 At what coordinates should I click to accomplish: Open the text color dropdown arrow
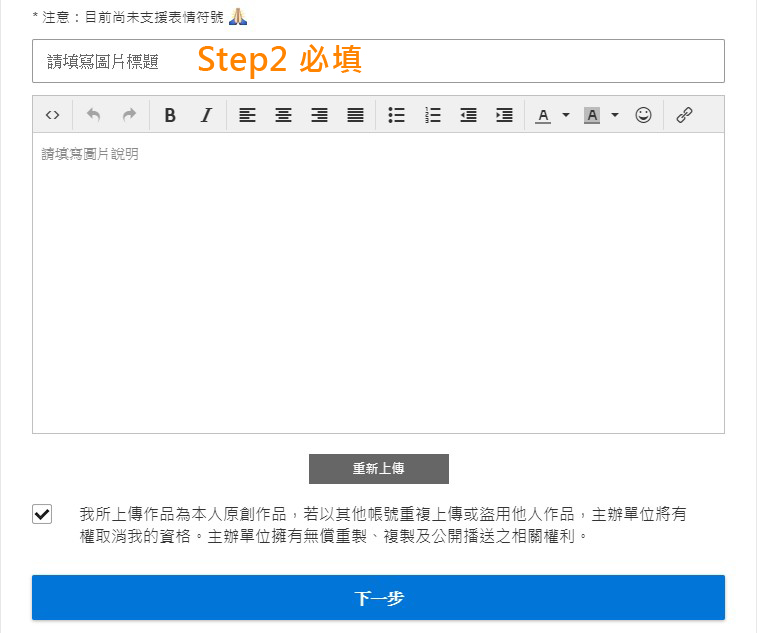pyautogui.click(x=566, y=115)
